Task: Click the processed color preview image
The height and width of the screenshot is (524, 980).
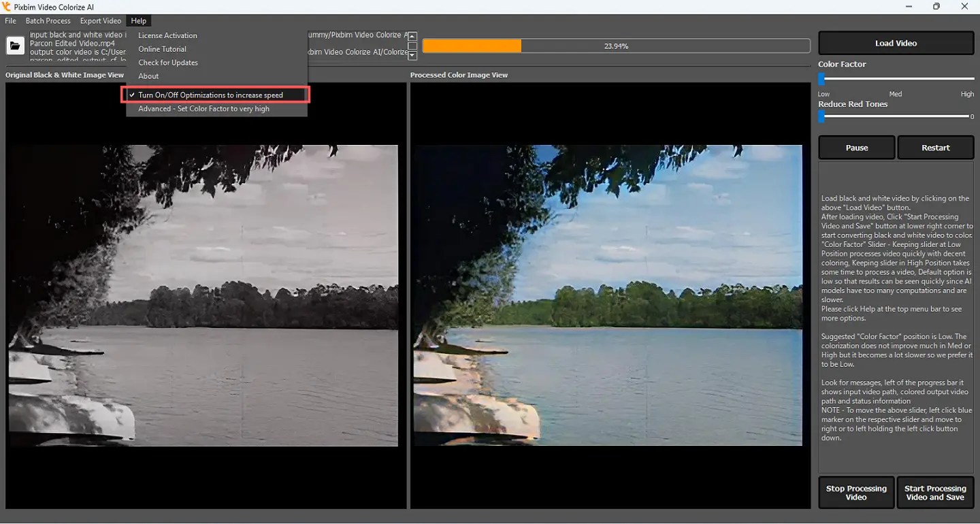Action: point(608,296)
